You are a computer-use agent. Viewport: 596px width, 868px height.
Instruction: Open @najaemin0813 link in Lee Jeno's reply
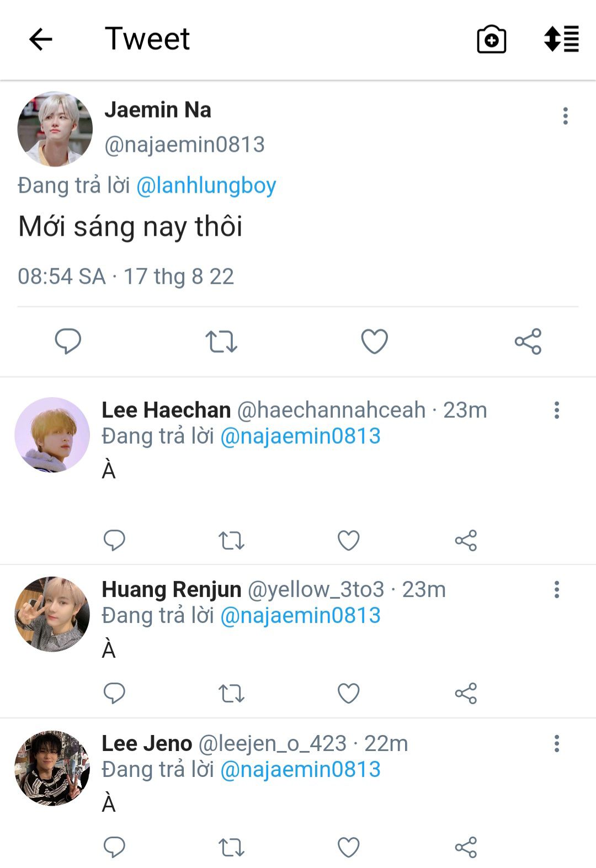pos(300,769)
